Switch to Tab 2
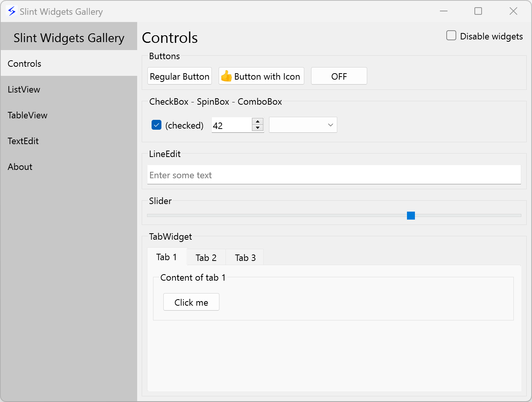This screenshot has height=402, width=532. [x=206, y=258]
